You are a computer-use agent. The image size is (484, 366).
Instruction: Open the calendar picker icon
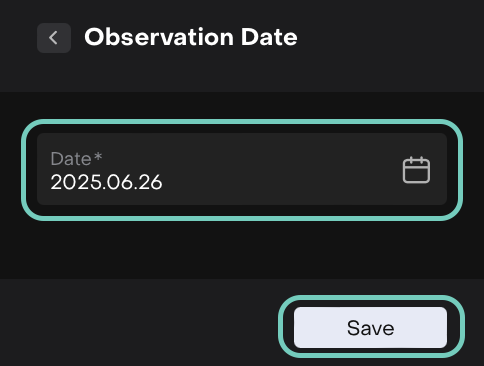point(416,170)
